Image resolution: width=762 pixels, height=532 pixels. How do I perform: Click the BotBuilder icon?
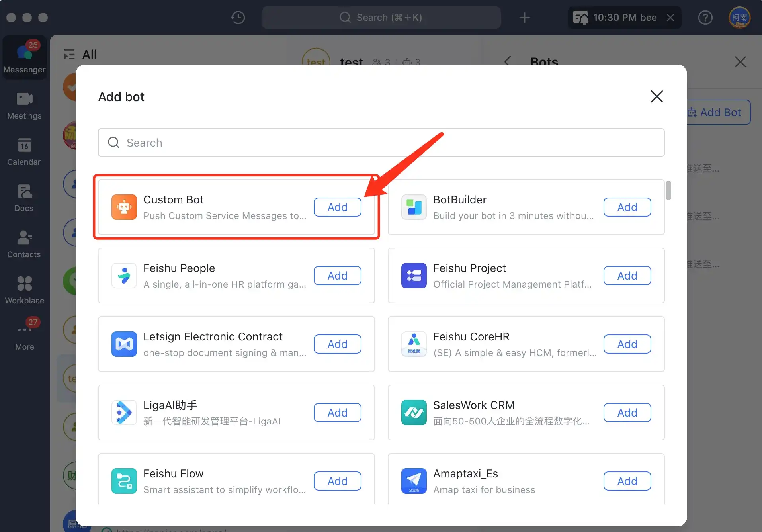(414, 207)
